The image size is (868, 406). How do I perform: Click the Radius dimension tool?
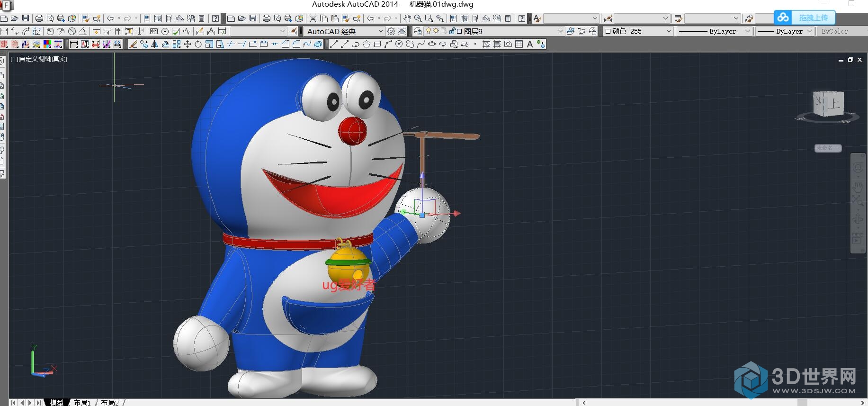pyautogui.click(x=50, y=31)
